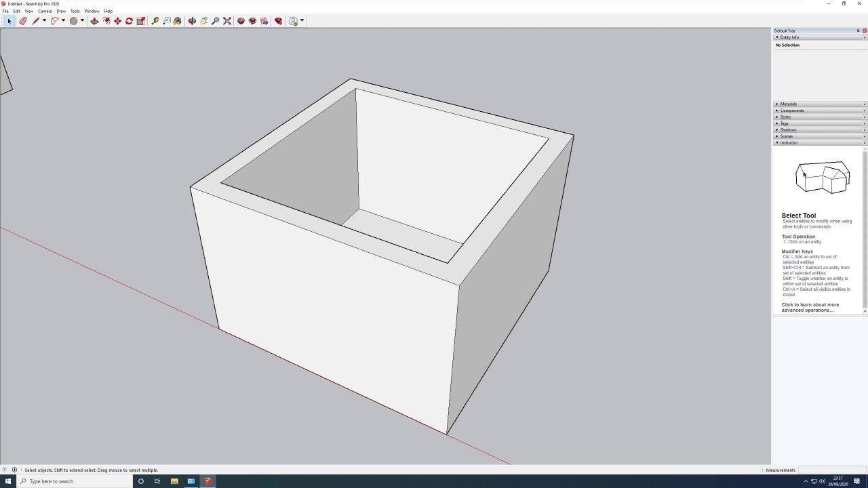Click the Zoom Extents tool
The image size is (868, 488).
[227, 21]
